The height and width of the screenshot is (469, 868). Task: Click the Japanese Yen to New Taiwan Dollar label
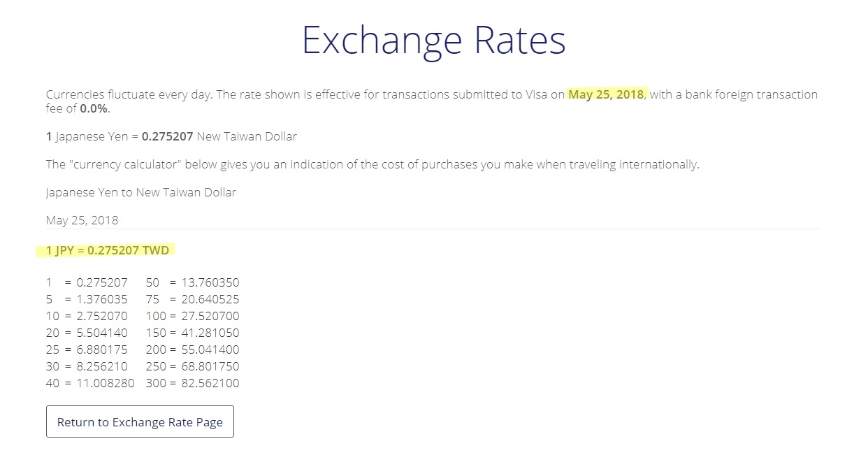tap(141, 192)
